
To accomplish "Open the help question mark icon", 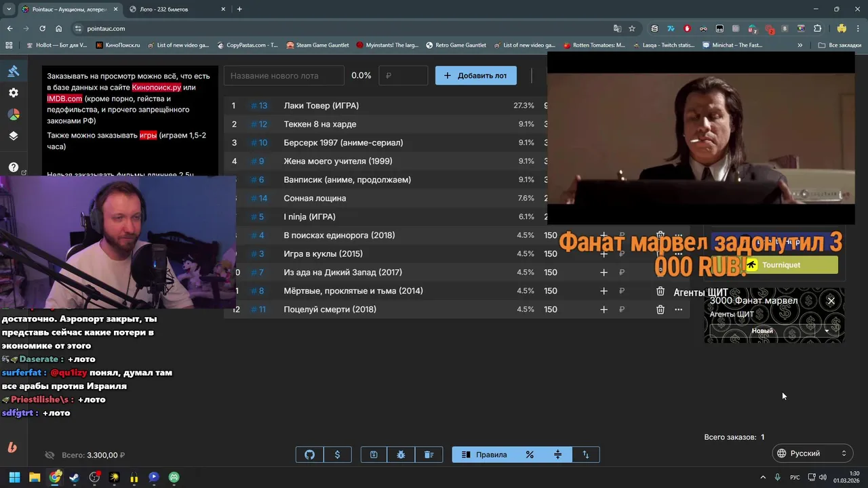I will [14, 167].
